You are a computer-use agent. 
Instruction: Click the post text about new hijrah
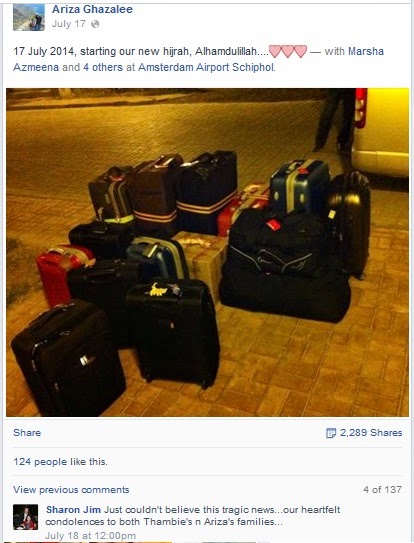click(141, 51)
